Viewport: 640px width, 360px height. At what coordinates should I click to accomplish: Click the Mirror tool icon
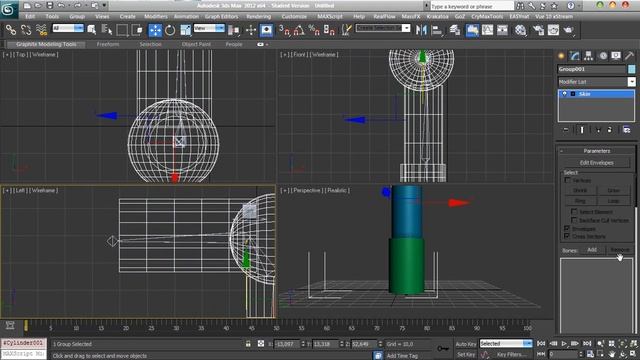click(x=421, y=30)
